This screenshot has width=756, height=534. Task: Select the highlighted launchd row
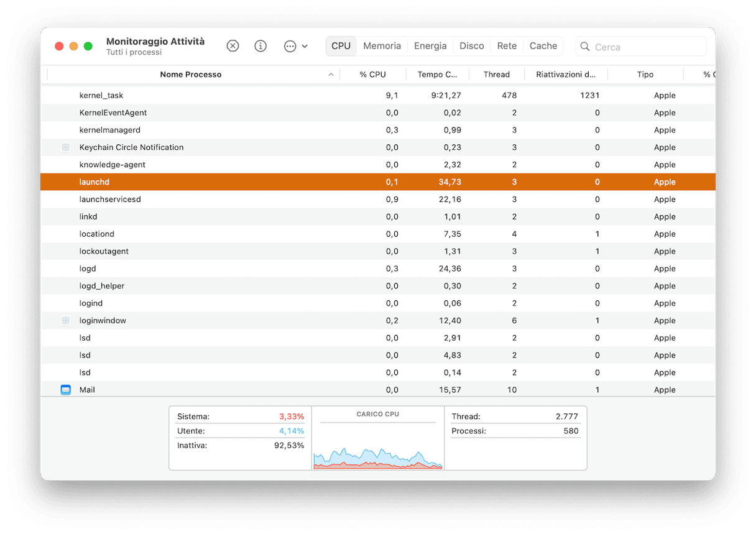coord(378,182)
